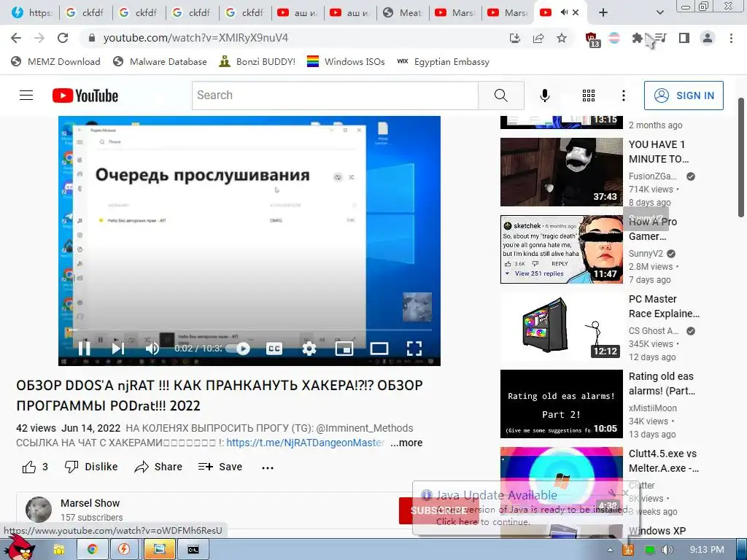Switch to the MEMZ Download bookmark
This screenshot has width=747, height=560.
(55, 61)
